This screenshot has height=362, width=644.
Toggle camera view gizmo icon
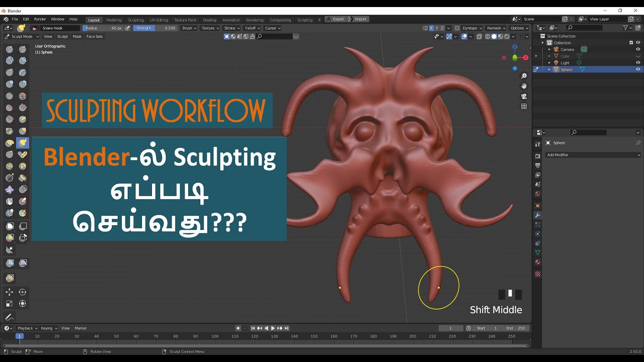pos(524,96)
